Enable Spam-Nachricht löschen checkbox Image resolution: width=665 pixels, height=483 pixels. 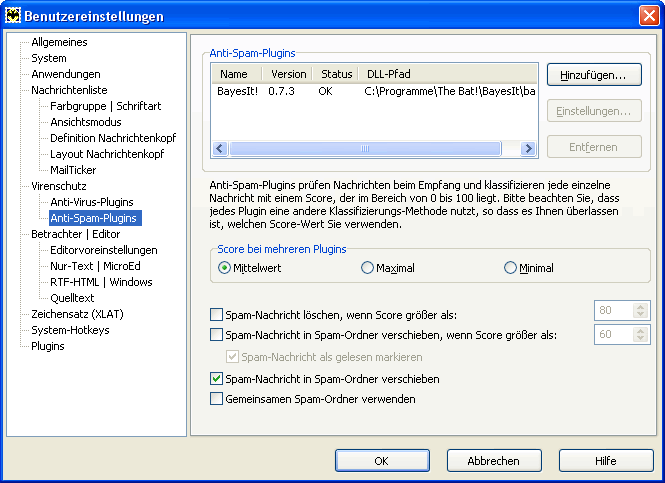click(x=216, y=315)
